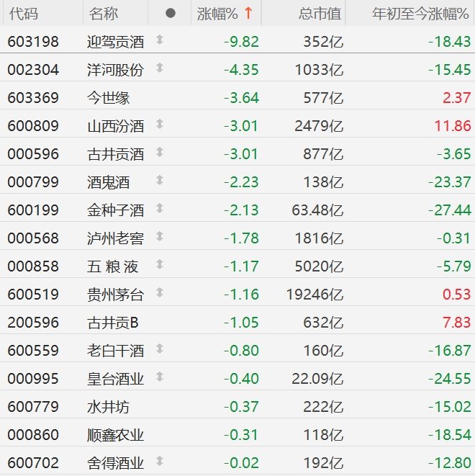Click stock code 600779
Screen dimensions: 475x476
[33, 407]
